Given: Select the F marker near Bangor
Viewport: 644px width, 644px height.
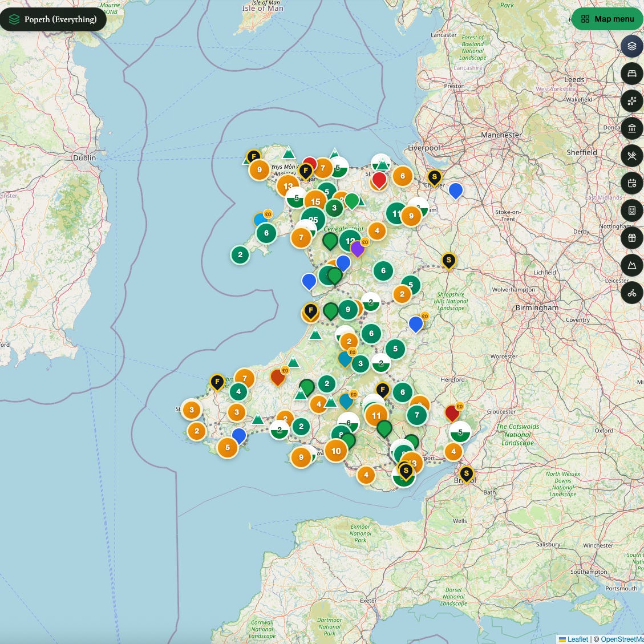Looking at the screenshot, I should 305,171.
